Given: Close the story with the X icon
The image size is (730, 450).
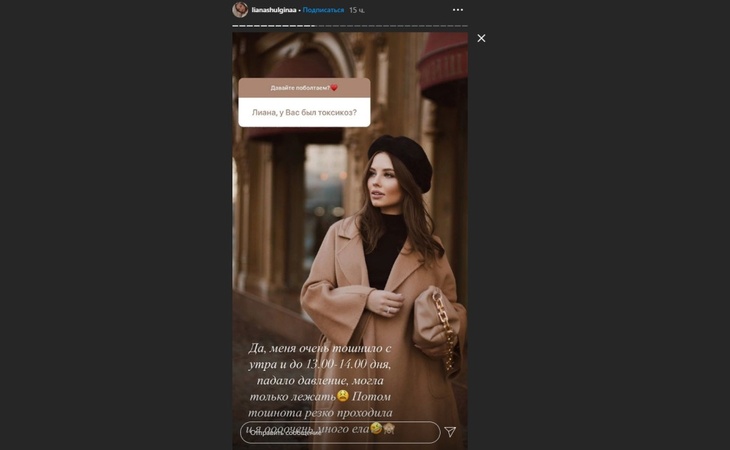Looking at the screenshot, I should click(481, 38).
